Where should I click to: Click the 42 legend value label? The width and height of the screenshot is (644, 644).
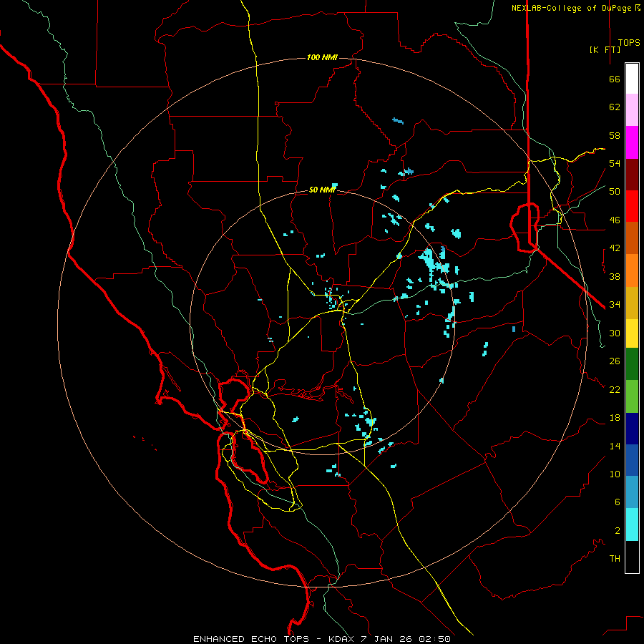(x=615, y=248)
